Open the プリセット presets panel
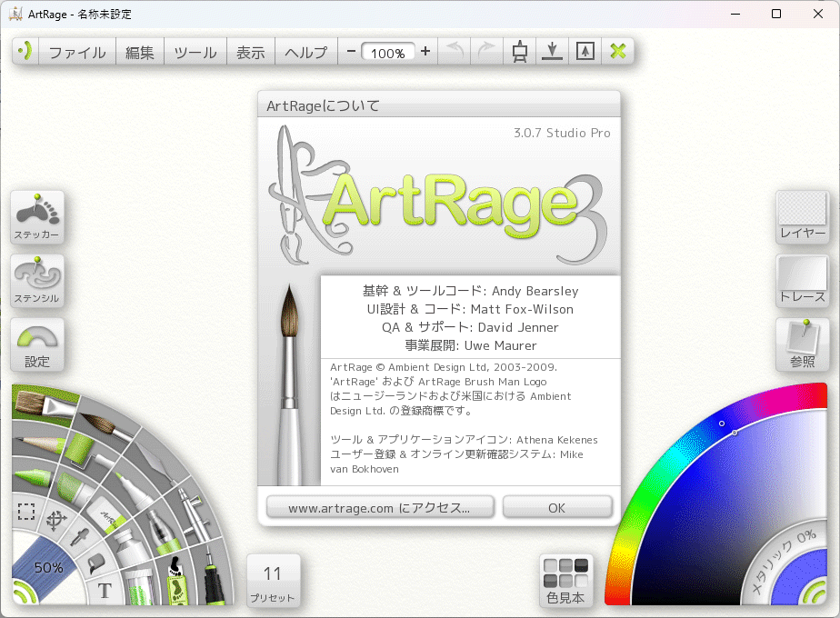The height and width of the screenshot is (618, 840). [x=273, y=582]
